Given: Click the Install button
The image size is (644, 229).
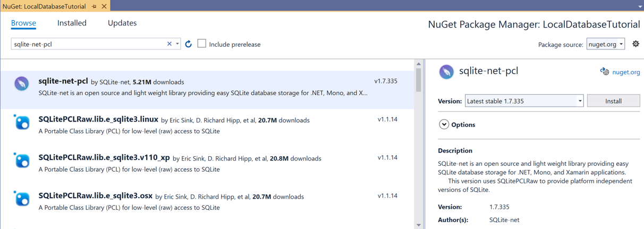Looking at the screenshot, I should pyautogui.click(x=613, y=101).
